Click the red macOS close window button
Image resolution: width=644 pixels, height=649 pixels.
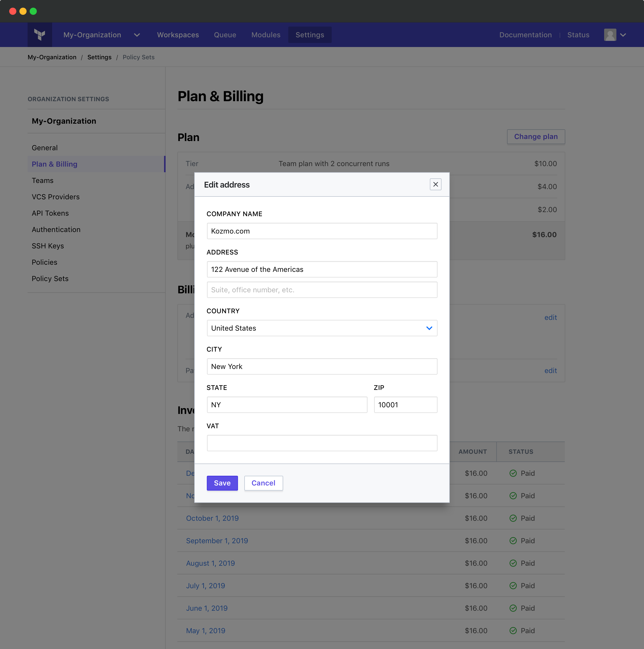(13, 11)
